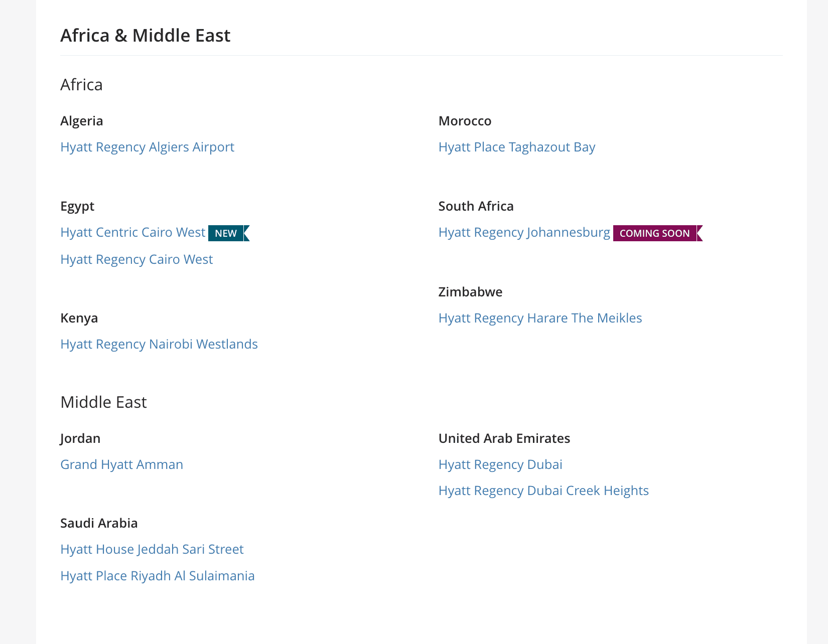This screenshot has height=644, width=828.
Task: Go to Hyatt Regency Nairobi Westlands
Action: [159, 344]
